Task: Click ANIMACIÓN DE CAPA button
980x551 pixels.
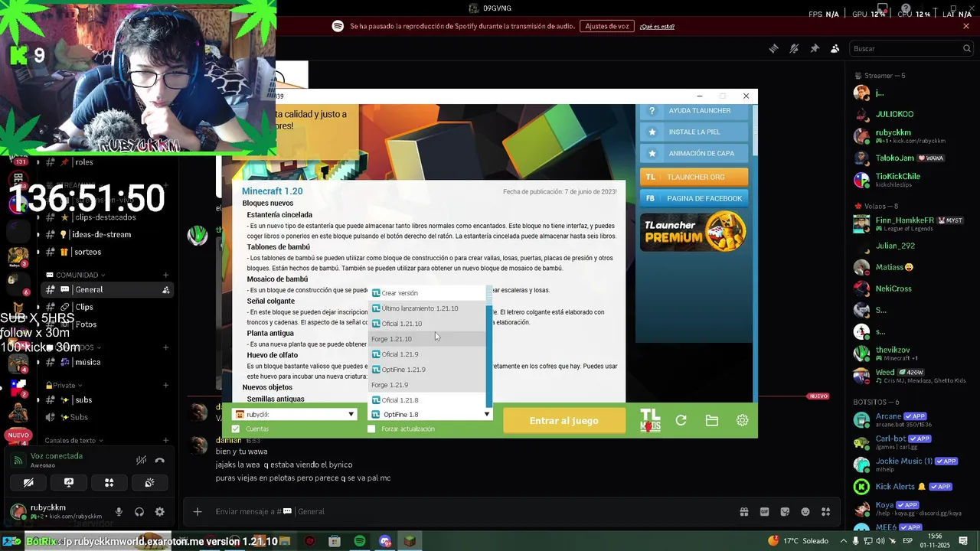Action: click(694, 153)
